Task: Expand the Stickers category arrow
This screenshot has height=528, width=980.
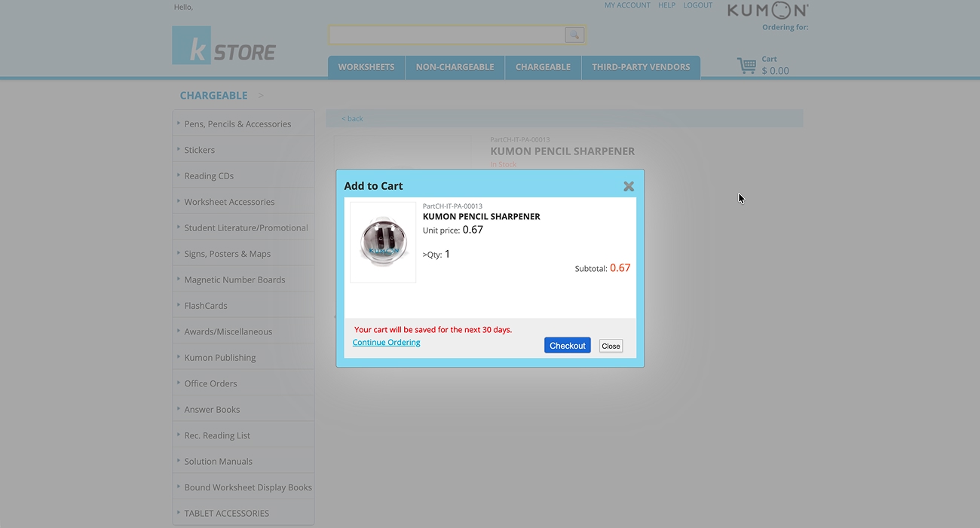Action: [x=178, y=149]
